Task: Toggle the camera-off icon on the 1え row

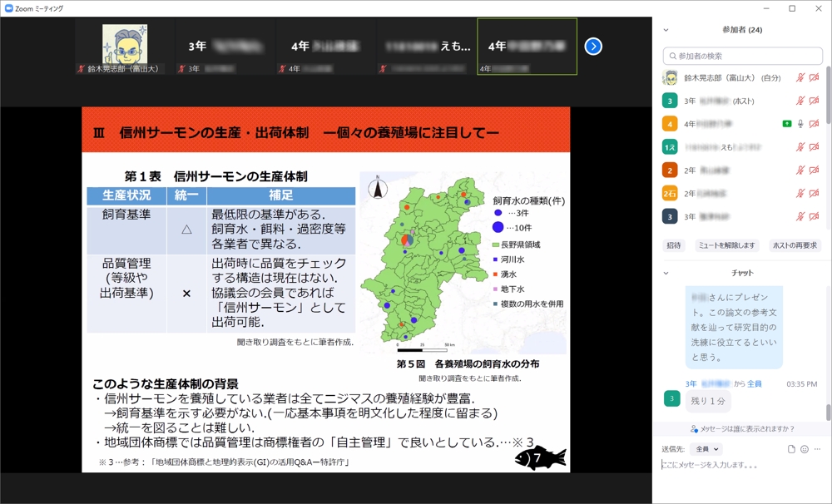Action: pyautogui.click(x=814, y=147)
